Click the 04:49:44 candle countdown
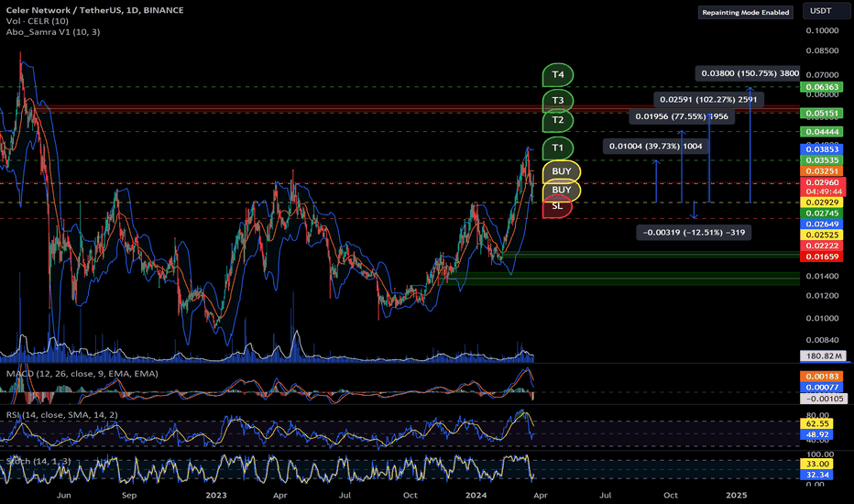The image size is (854, 504). pyautogui.click(x=823, y=192)
